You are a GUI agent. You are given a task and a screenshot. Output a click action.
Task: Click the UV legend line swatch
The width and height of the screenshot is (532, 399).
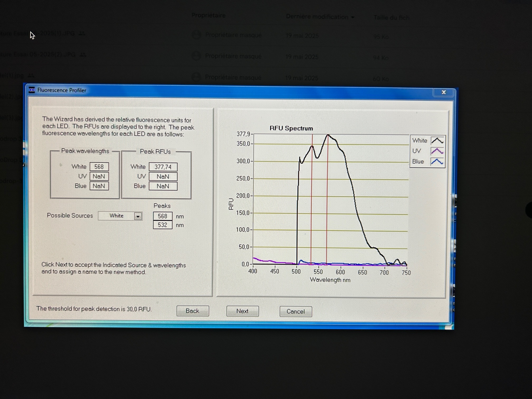pos(437,151)
